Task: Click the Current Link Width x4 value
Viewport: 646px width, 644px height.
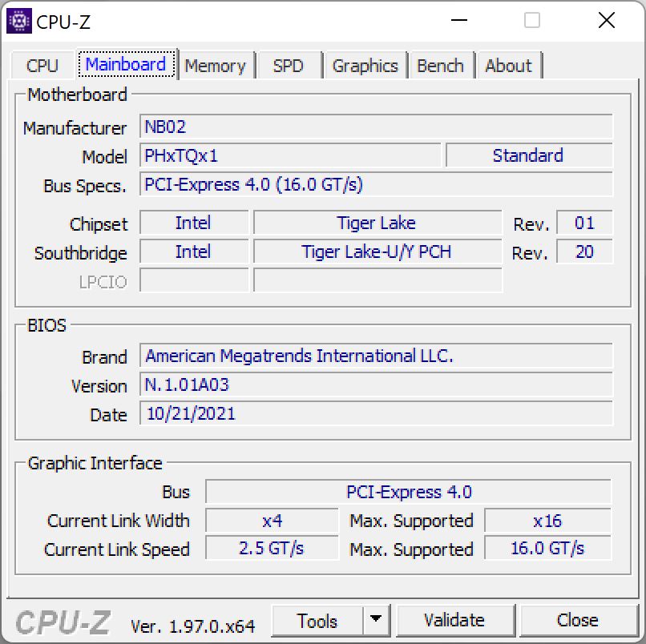Action: [x=272, y=521]
